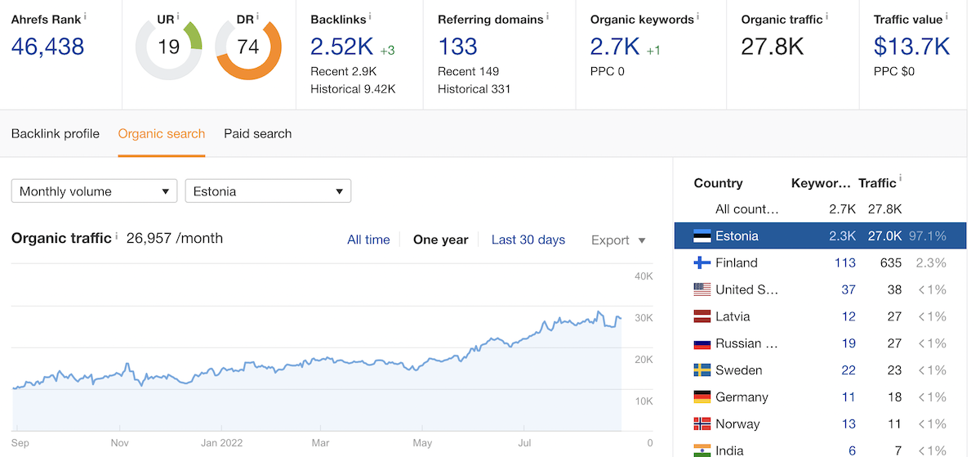Click the Organic keywords info icon
The width and height of the screenshot is (980, 457).
(x=698, y=16)
